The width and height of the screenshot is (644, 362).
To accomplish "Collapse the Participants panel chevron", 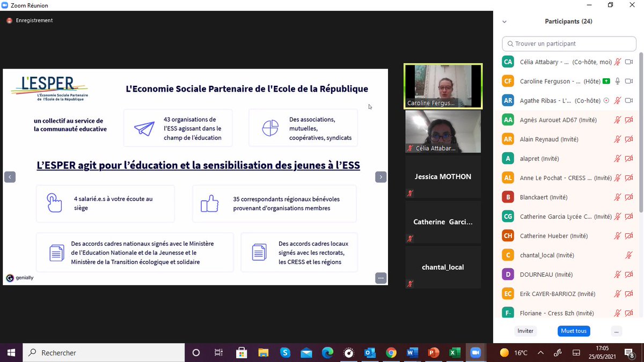I will tap(504, 22).
